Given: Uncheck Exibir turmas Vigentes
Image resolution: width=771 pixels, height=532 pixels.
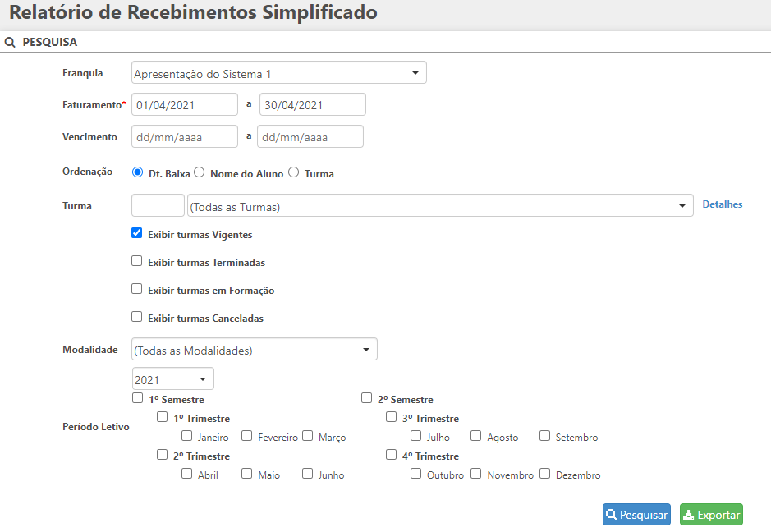Looking at the screenshot, I should point(137,233).
